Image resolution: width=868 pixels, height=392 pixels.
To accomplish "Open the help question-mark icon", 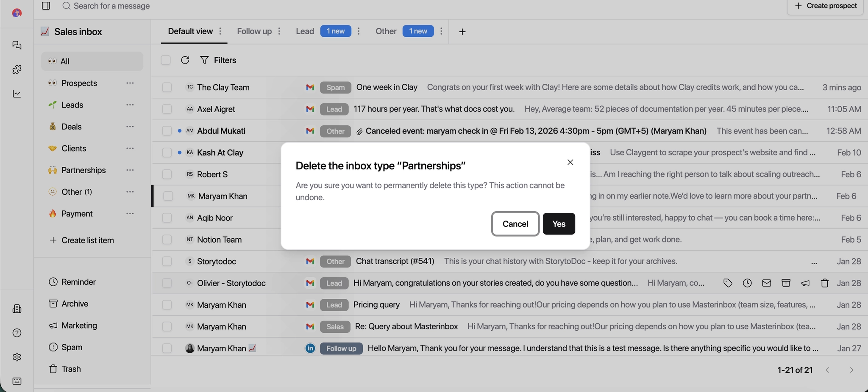I will point(17,333).
